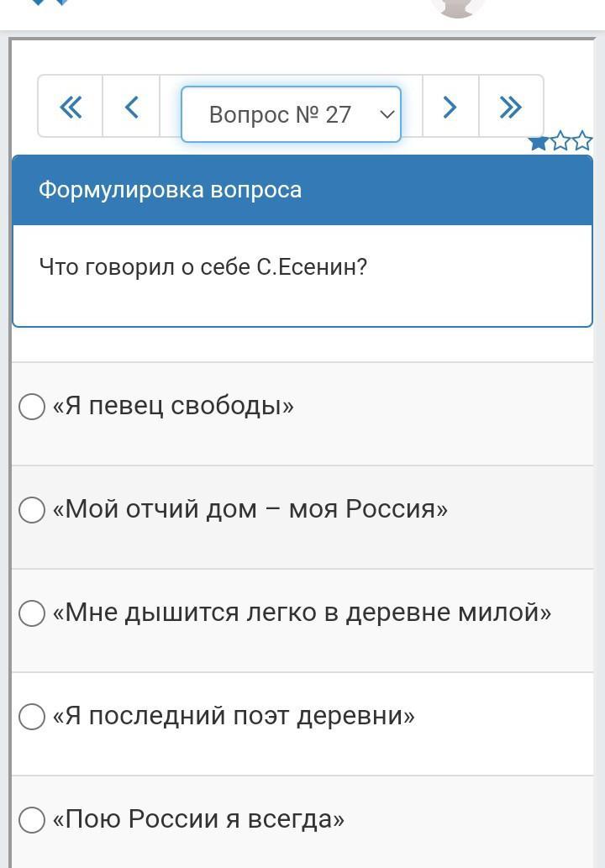Screen dimensions: 605x868
Task: Go to the previous question
Action: pos(131,107)
